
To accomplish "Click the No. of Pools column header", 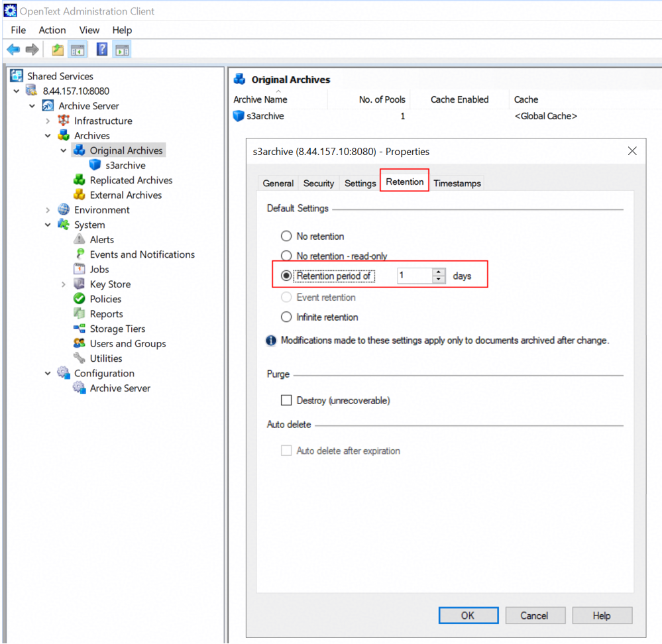I will point(382,99).
